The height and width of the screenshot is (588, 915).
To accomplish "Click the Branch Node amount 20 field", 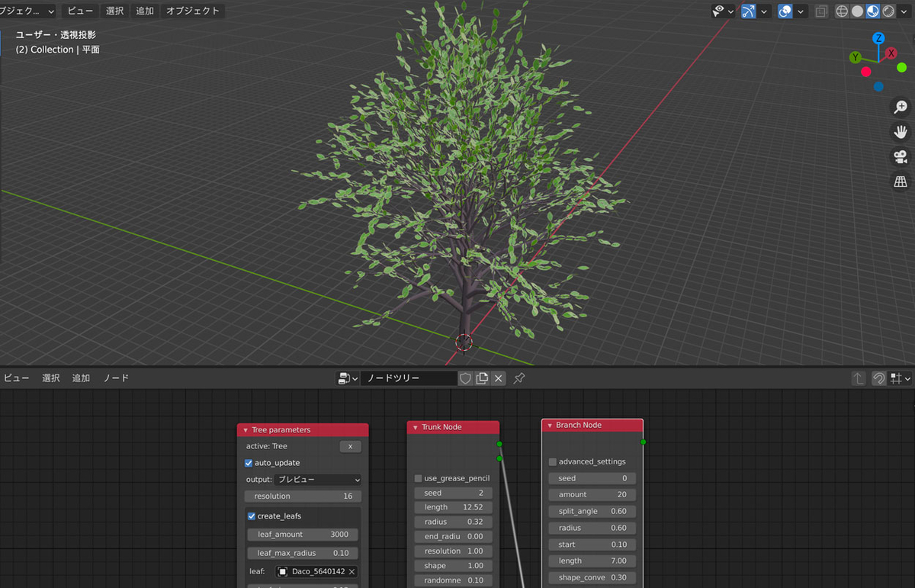I will (x=592, y=495).
